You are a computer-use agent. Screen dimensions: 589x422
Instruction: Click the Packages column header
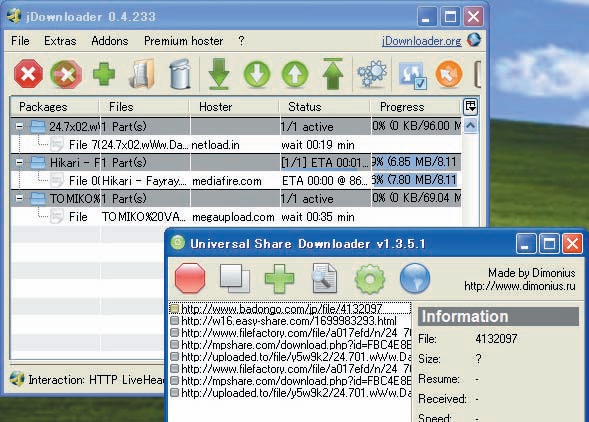click(55, 107)
